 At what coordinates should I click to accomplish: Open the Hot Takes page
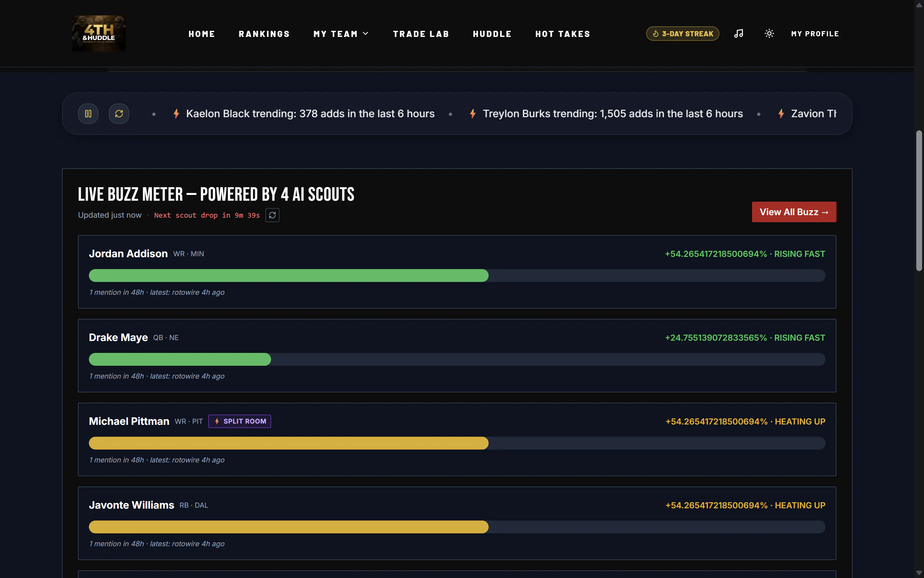point(563,34)
